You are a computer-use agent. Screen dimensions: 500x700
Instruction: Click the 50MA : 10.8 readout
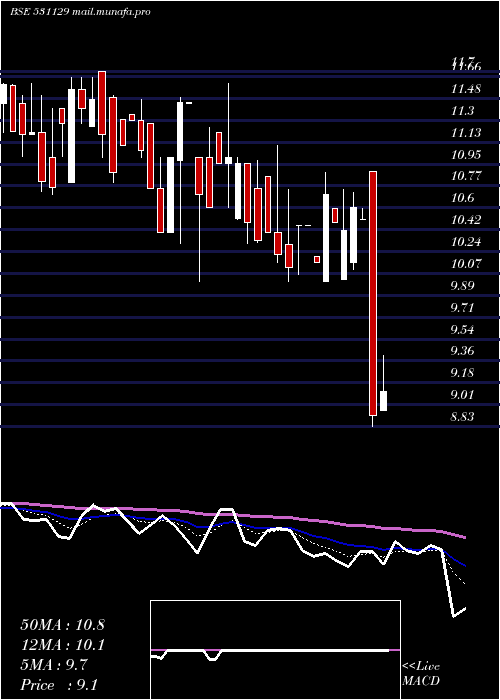(x=62, y=625)
